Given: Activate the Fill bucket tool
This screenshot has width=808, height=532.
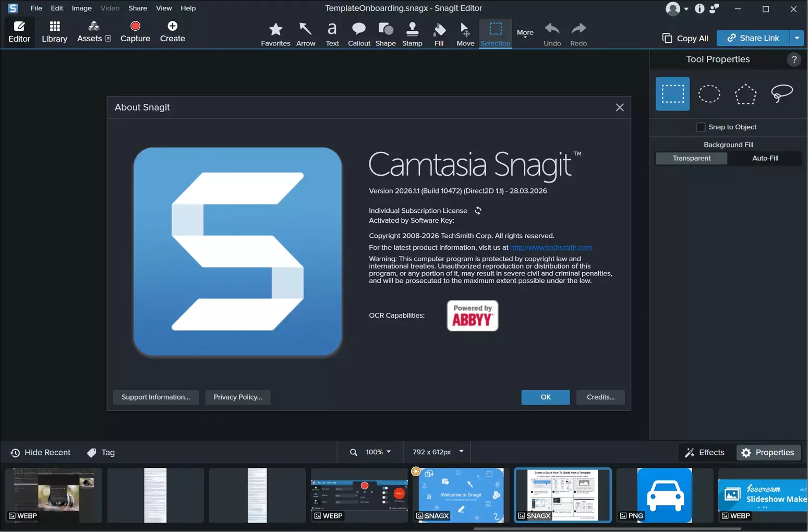Looking at the screenshot, I should pyautogui.click(x=439, y=34).
